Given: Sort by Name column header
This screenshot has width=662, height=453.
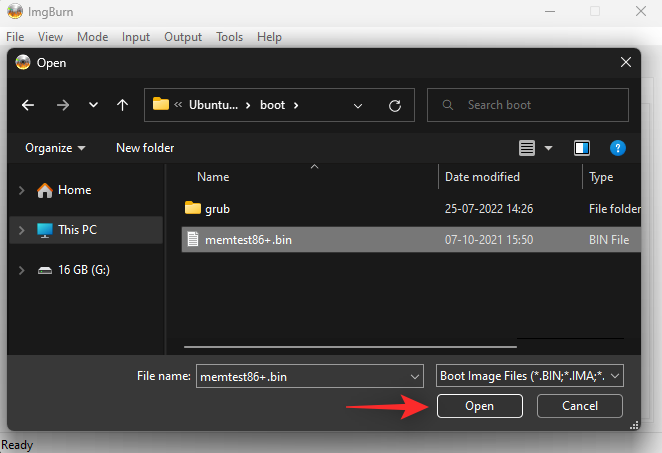Looking at the screenshot, I should coord(213,177).
